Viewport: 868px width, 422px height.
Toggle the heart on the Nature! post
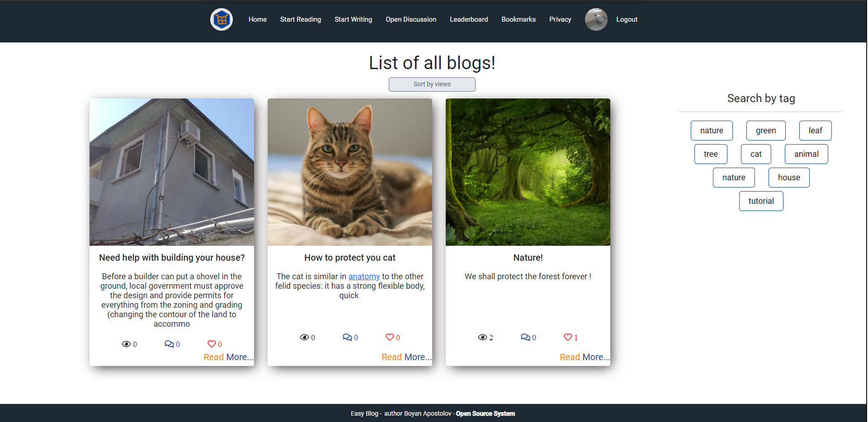tap(567, 337)
